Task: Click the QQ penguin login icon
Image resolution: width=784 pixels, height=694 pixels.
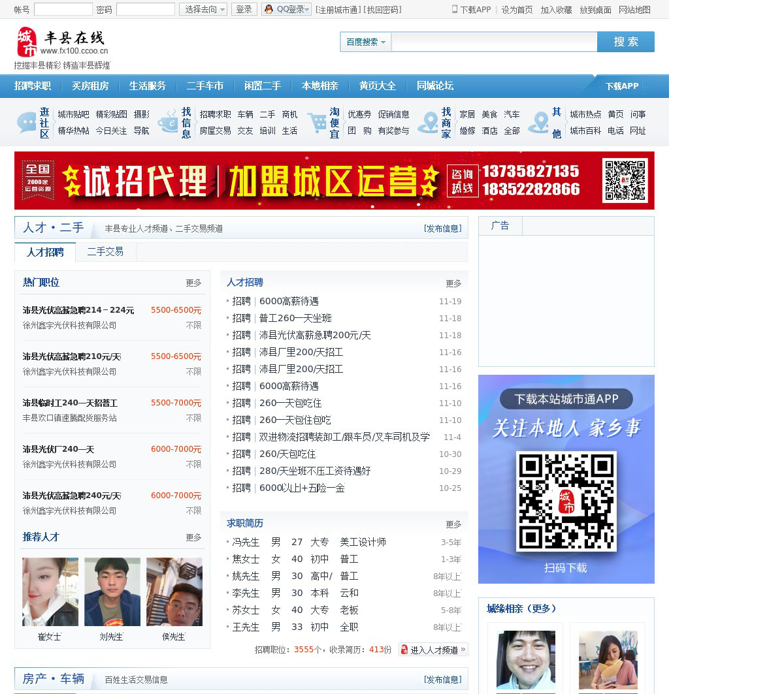Action: (x=269, y=9)
